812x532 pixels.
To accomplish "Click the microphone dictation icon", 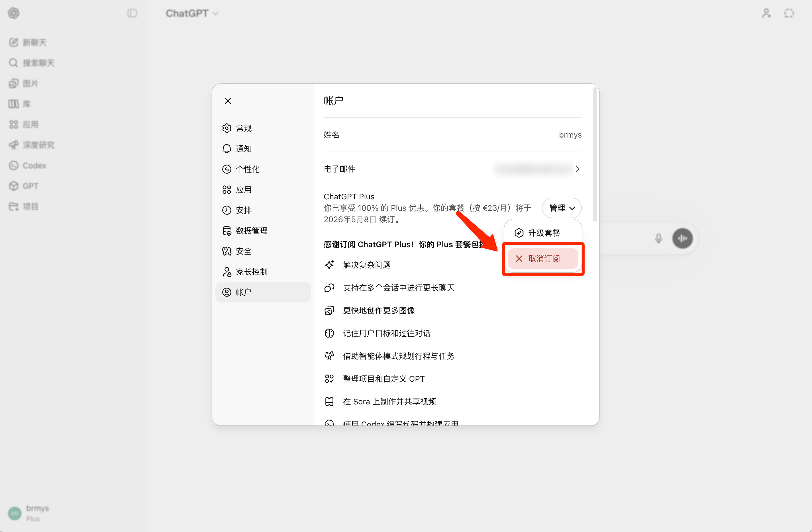I will [x=658, y=238].
